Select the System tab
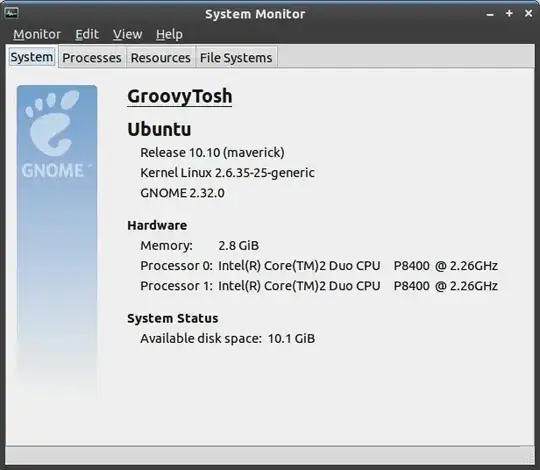 tap(32, 57)
